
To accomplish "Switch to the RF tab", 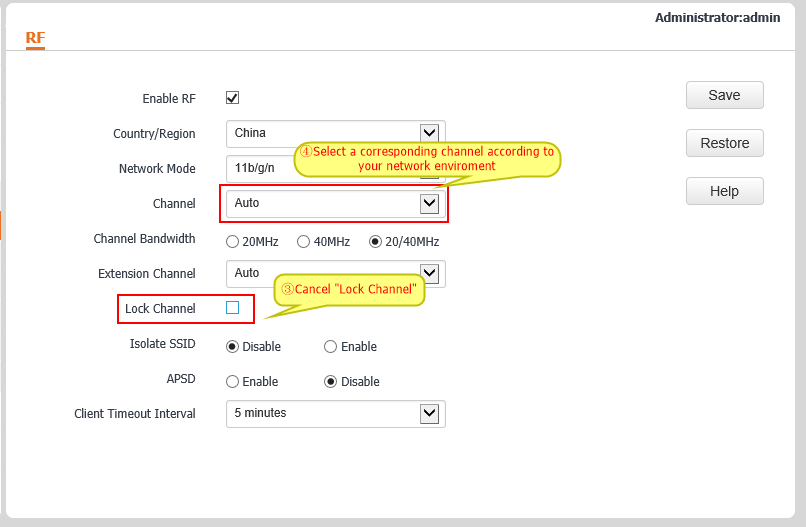I will click(35, 38).
